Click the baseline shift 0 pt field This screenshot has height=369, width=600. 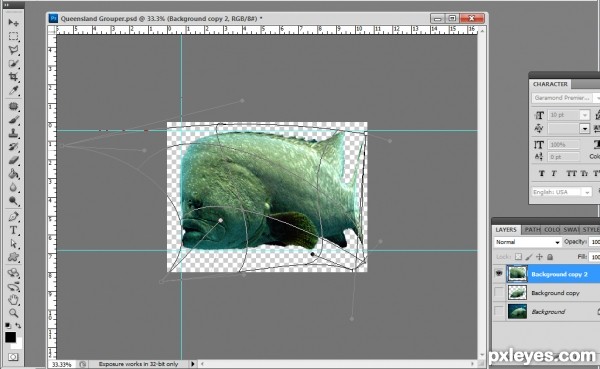coord(564,157)
